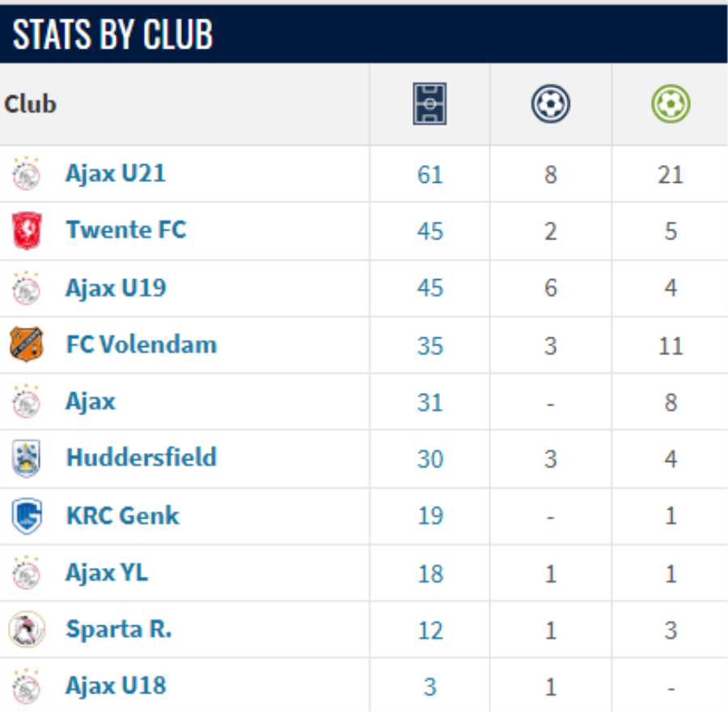Click the pitch appearances column icon

(x=430, y=104)
